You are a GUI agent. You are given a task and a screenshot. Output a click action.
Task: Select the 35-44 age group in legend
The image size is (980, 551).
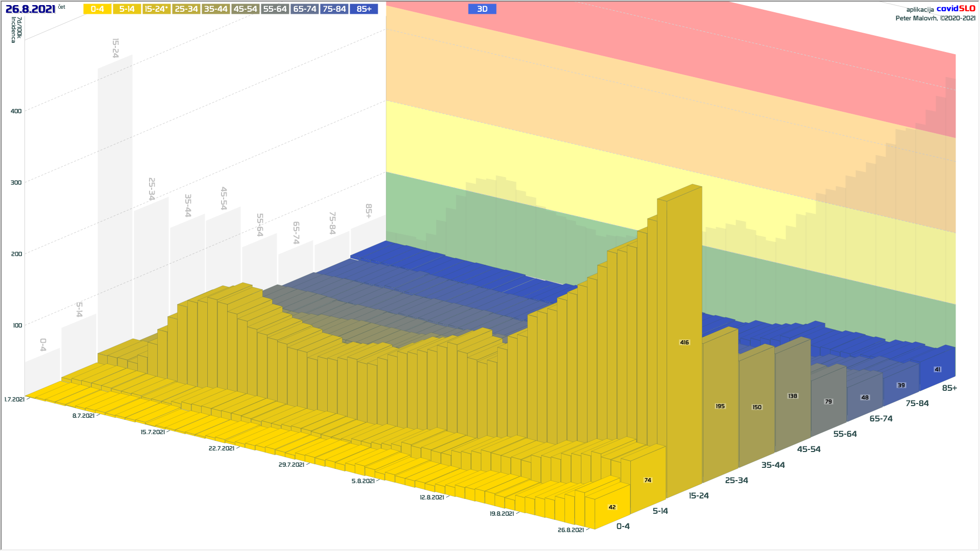(216, 9)
